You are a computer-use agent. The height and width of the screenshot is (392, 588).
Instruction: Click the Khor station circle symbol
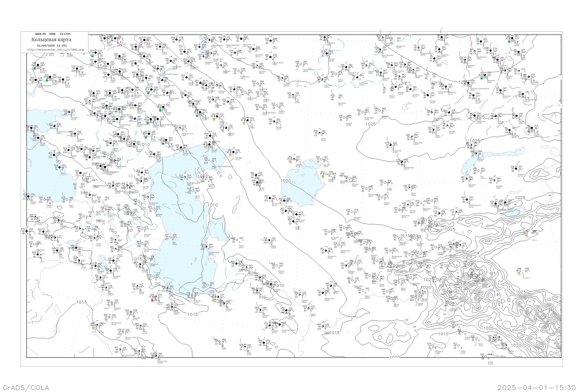(220, 342)
